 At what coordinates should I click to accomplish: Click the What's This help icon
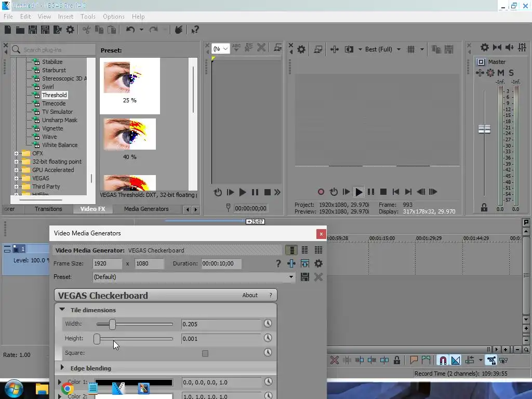195,30
